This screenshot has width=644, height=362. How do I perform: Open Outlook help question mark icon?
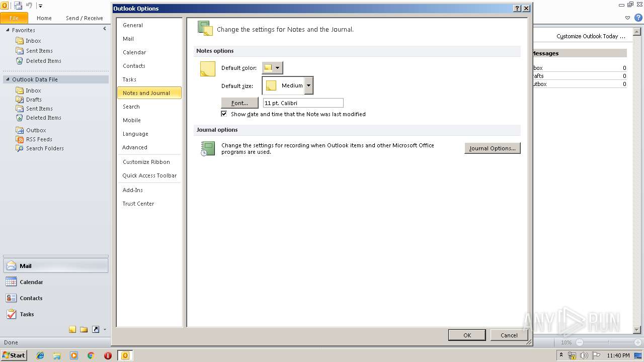click(638, 18)
